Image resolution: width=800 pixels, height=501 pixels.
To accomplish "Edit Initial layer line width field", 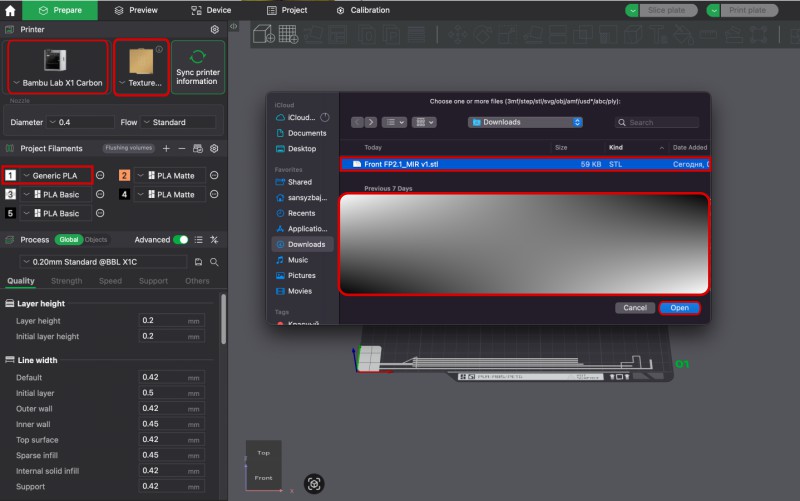I will click(x=171, y=393).
